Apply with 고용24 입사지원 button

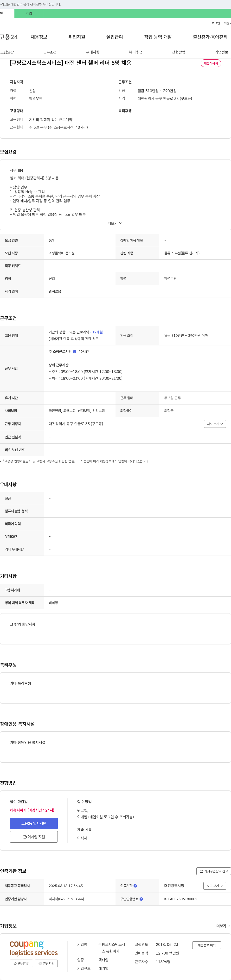click(x=33, y=823)
